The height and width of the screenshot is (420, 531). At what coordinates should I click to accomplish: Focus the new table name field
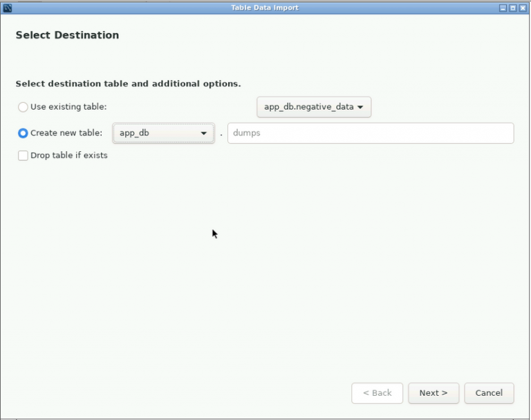click(x=371, y=133)
